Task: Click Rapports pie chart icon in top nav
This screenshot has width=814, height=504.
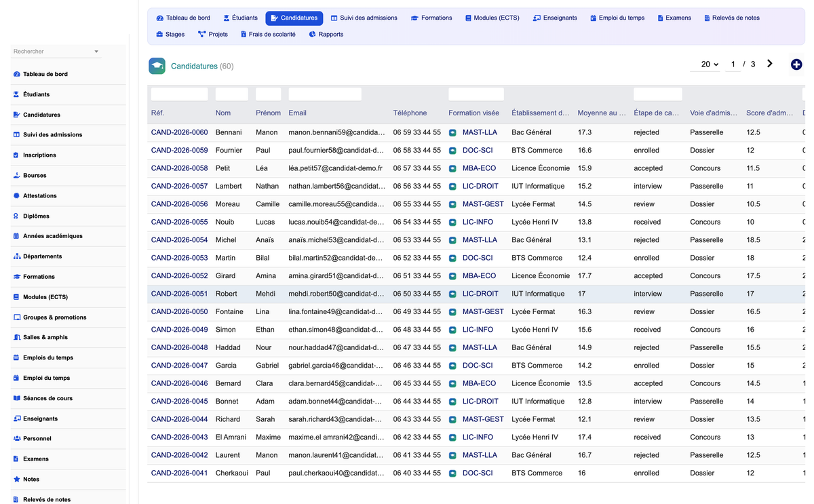Action: pos(313,34)
